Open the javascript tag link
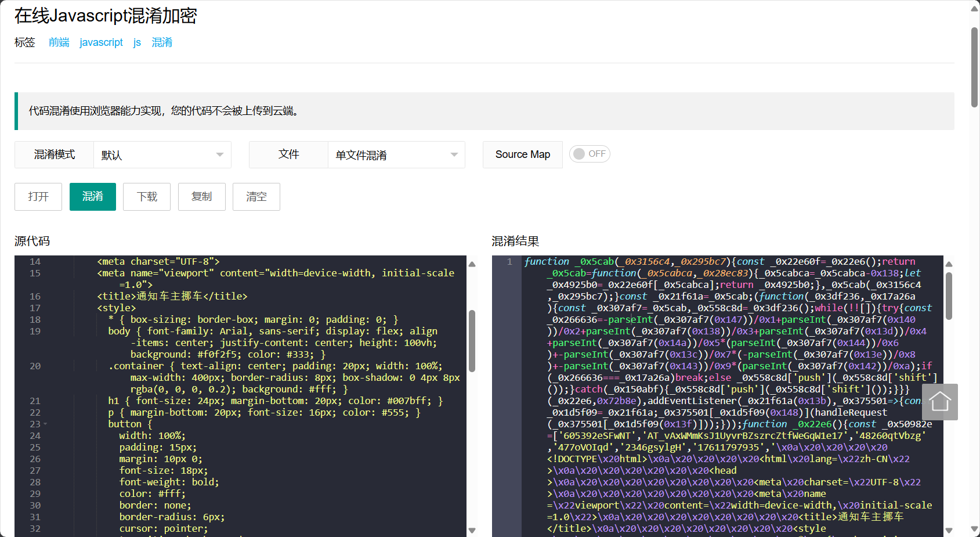 (102, 42)
